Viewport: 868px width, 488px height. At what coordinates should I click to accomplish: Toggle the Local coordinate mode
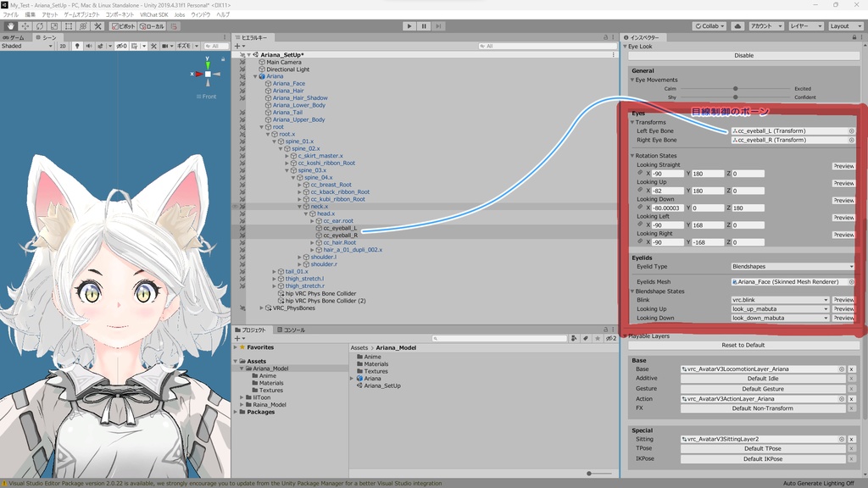(153, 26)
